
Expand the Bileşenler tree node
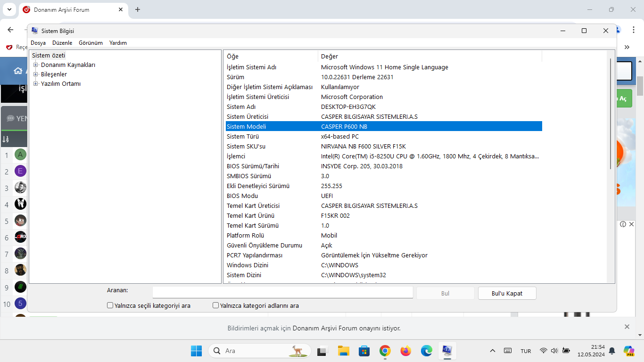tap(35, 74)
